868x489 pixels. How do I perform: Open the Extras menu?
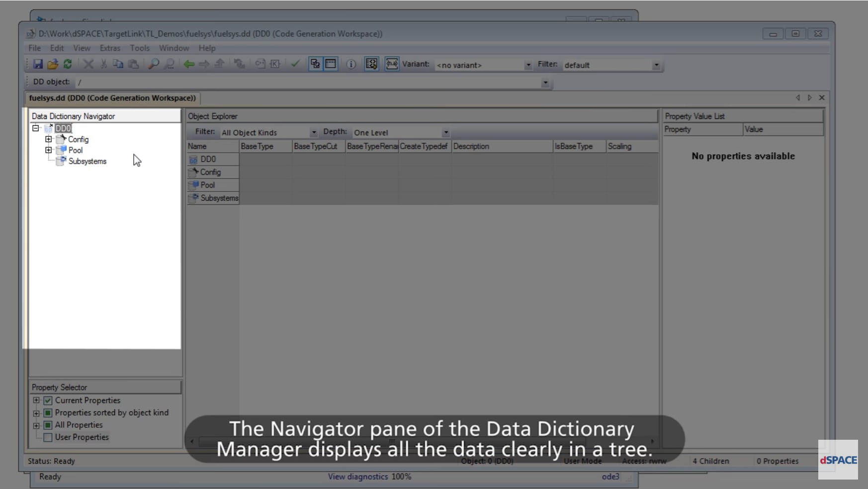[110, 48]
